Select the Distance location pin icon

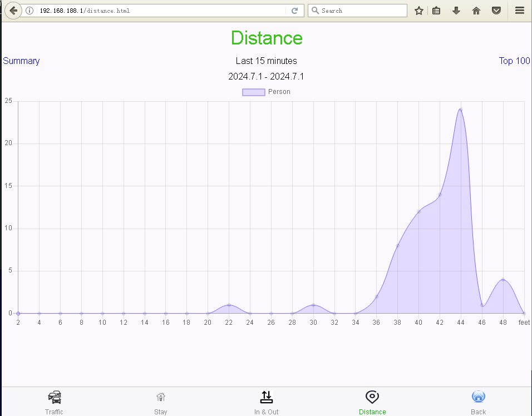[x=372, y=397]
